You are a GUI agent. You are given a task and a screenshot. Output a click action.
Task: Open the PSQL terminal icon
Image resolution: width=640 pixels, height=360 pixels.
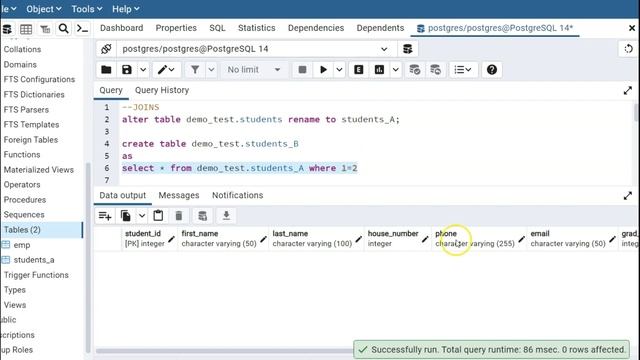coord(82,29)
